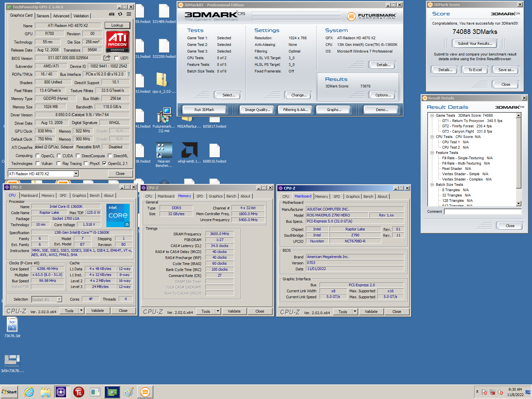Open Windows Explorer from the taskbar

point(45,392)
